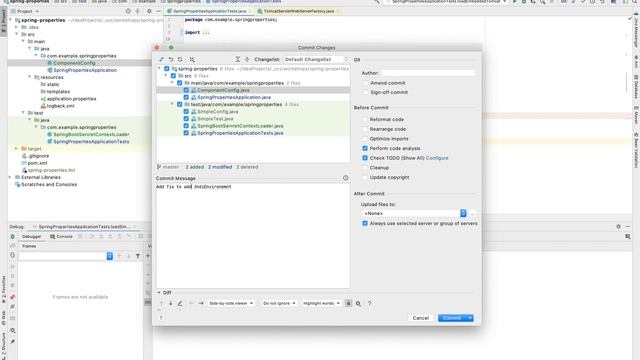The image size is (640, 360).
Task: Open the Commit button's dropdown arrow
Action: tap(470, 318)
